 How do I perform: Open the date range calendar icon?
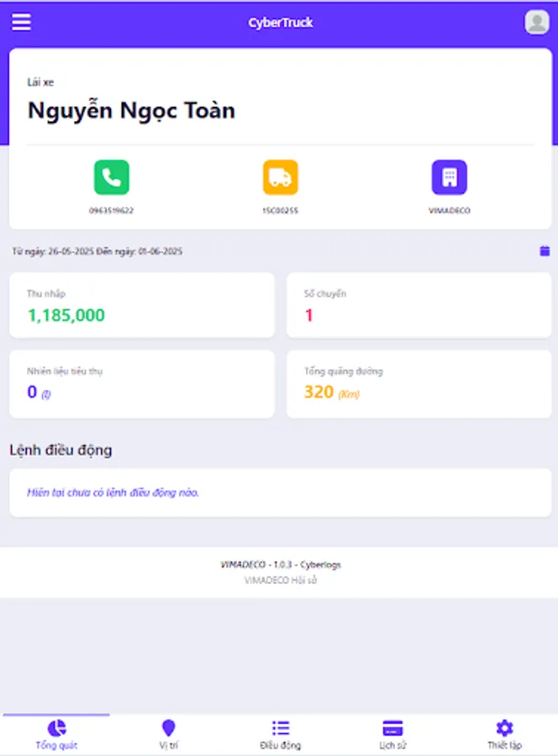[x=545, y=250]
